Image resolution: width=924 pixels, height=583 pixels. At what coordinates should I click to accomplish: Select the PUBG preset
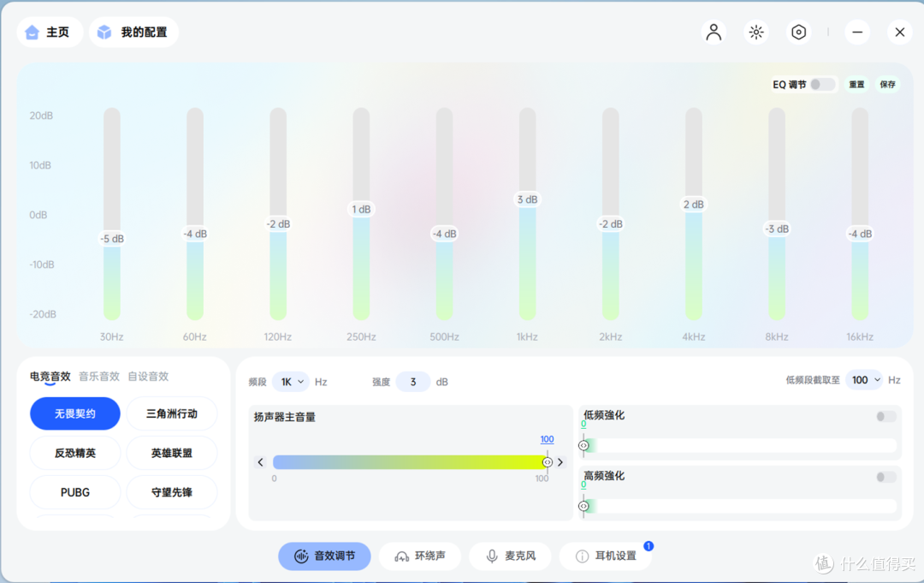[74, 492]
